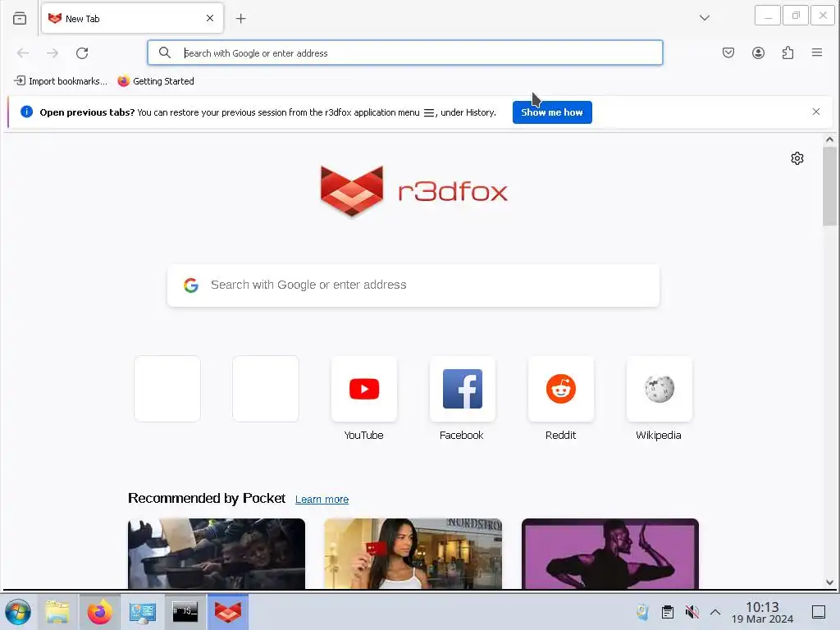Viewport: 840px width, 630px height.
Task: Click the show desktop button
Action: tap(819, 612)
